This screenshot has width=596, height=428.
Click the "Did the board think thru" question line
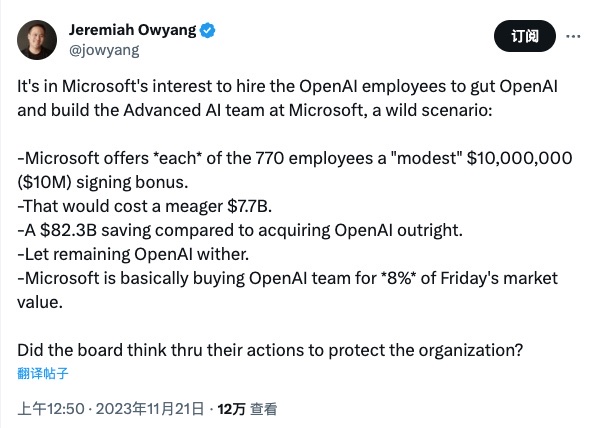pos(270,350)
